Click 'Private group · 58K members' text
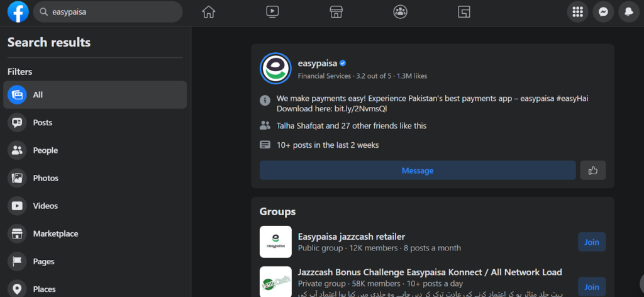The width and height of the screenshot is (644, 297). click(348, 284)
